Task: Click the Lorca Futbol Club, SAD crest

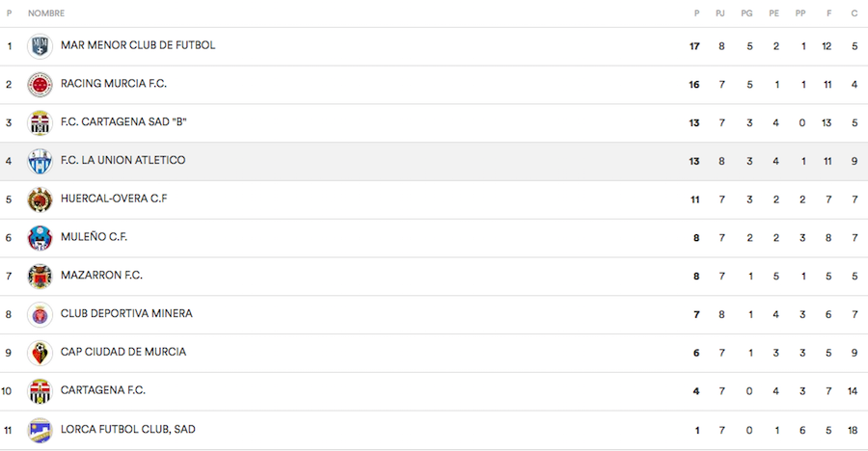Action: tap(40, 430)
